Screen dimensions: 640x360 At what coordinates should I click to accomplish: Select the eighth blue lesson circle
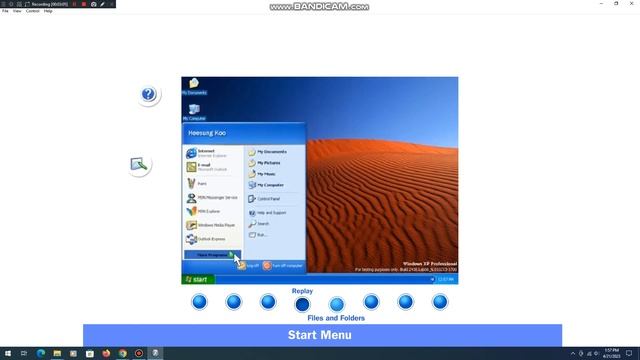440,302
